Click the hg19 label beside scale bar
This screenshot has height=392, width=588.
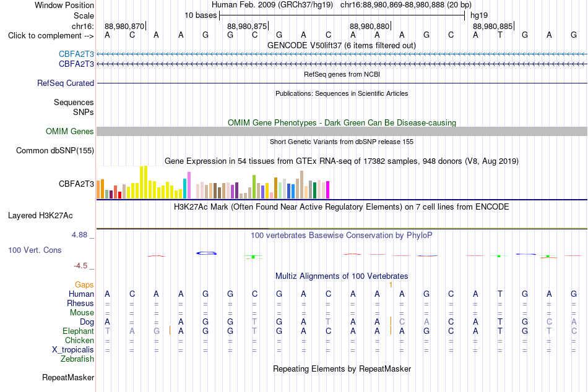tap(479, 15)
